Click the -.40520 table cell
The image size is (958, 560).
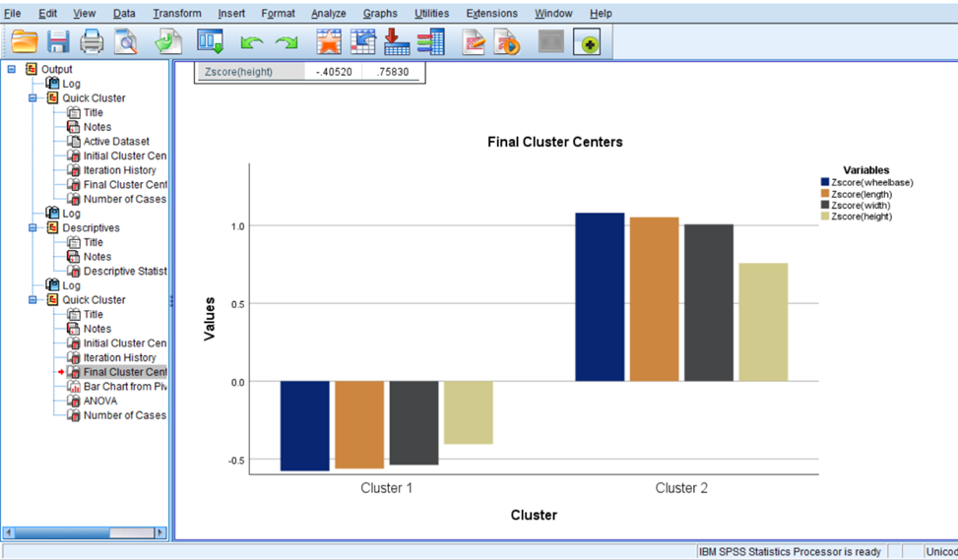tap(334, 72)
